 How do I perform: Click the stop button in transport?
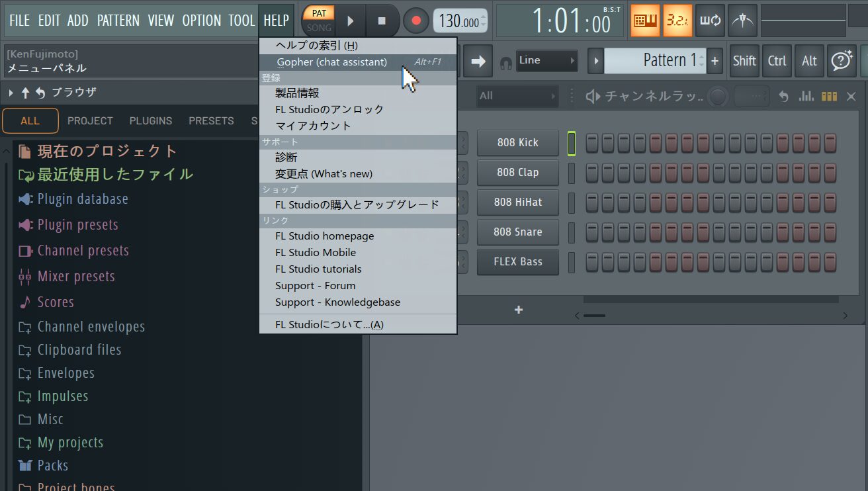pyautogui.click(x=382, y=21)
